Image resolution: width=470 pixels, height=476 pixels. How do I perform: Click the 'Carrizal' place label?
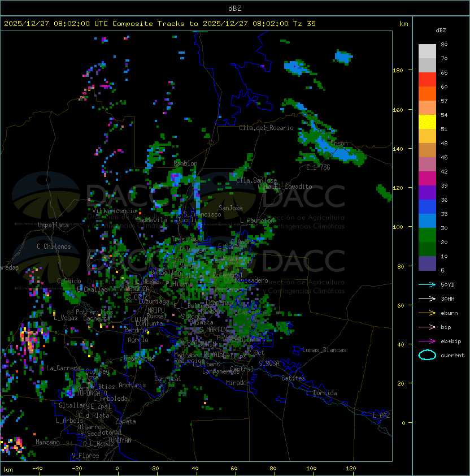coord(168,379)
